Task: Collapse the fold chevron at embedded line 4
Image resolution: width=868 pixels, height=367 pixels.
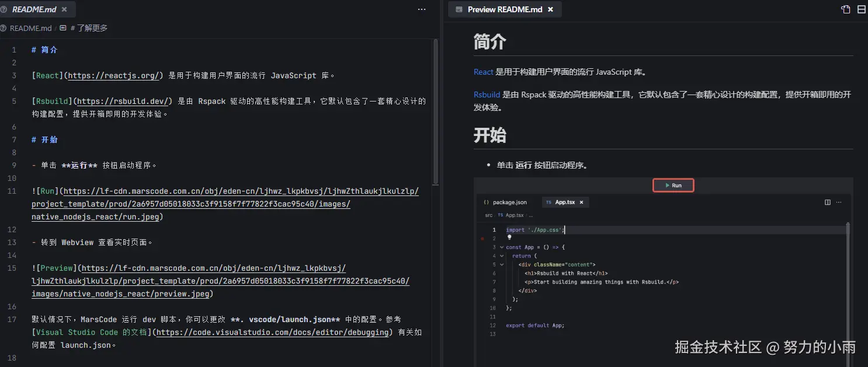Action: click(x=502, y=256)
